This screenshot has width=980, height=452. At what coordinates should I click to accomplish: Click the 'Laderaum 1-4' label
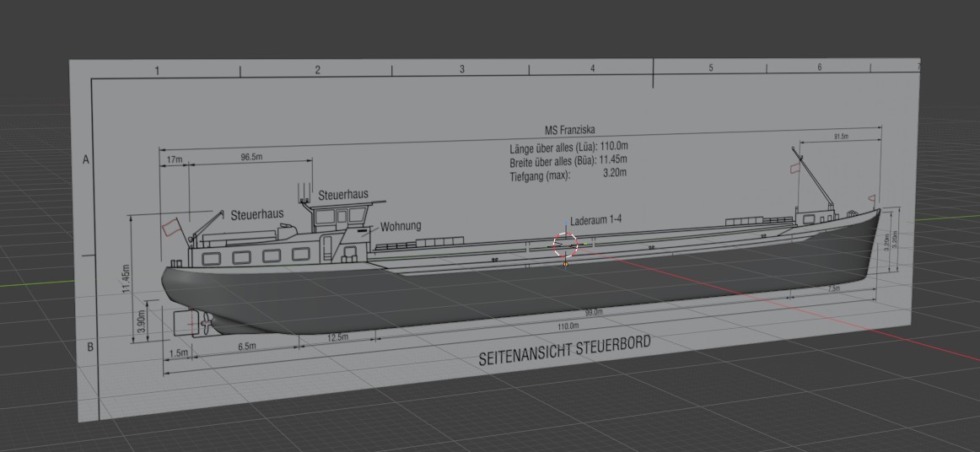click(595, 220)
